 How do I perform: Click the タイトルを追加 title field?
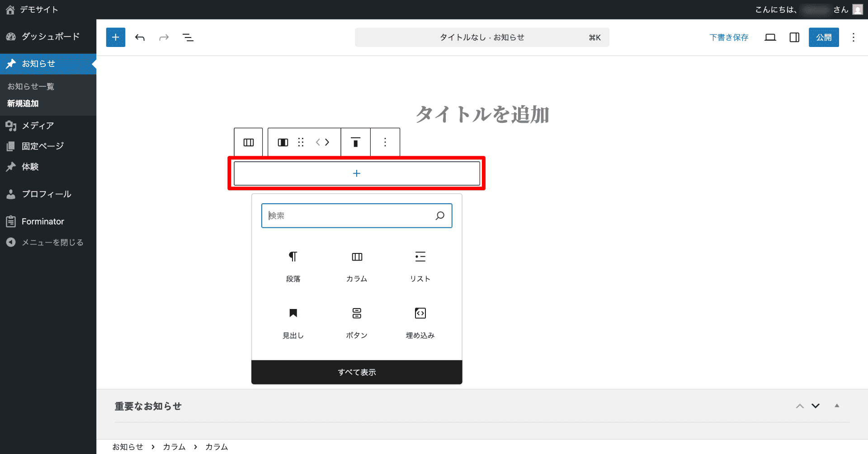point(482,114)
